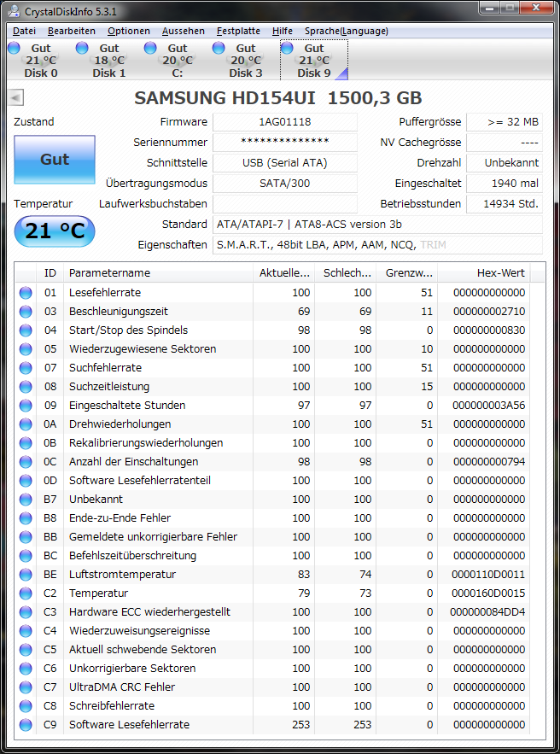Select the Disk 9 tab

tap(314, 60)
